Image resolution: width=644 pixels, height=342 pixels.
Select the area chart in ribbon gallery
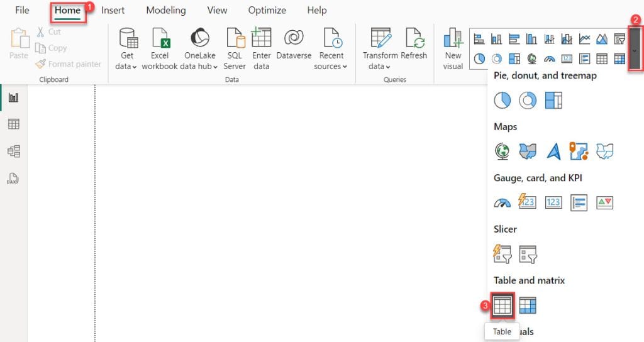pos(602,39)
